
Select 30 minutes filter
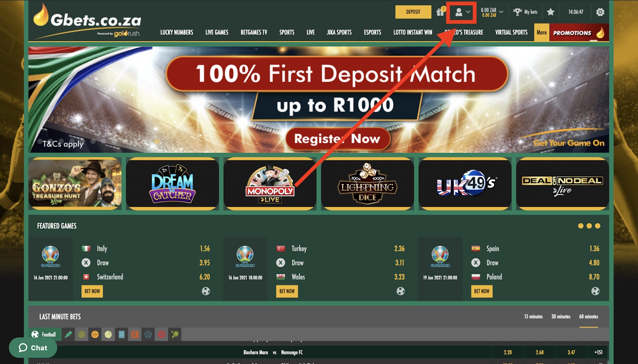tap(561, 317)
